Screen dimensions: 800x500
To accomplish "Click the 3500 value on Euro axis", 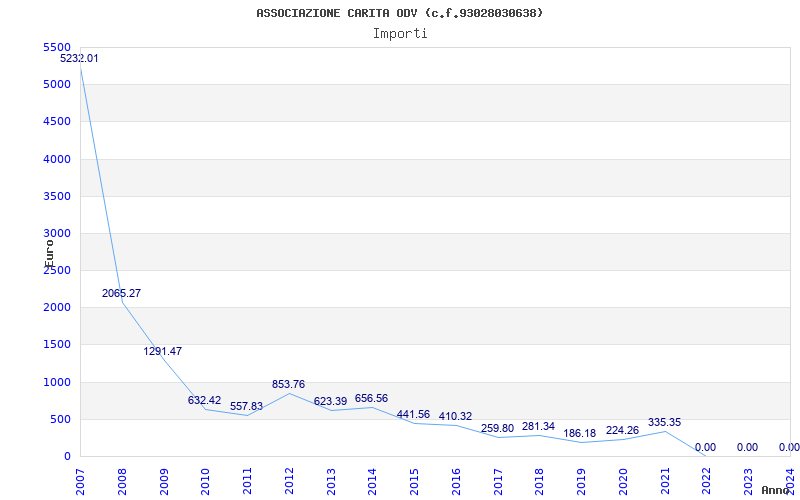I will (57, 196).
